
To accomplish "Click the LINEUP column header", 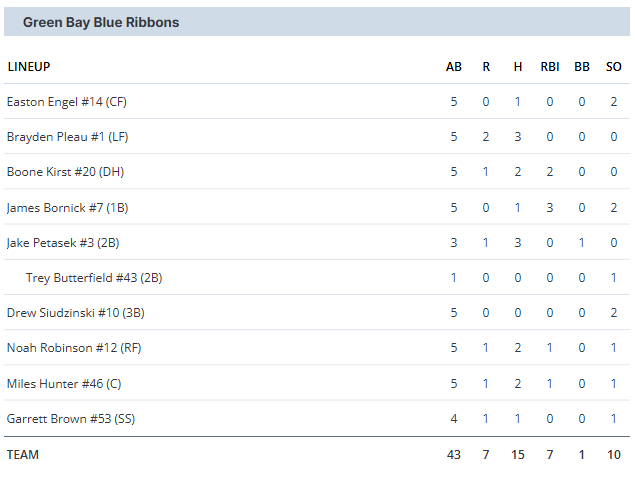I will click(29, 66).
